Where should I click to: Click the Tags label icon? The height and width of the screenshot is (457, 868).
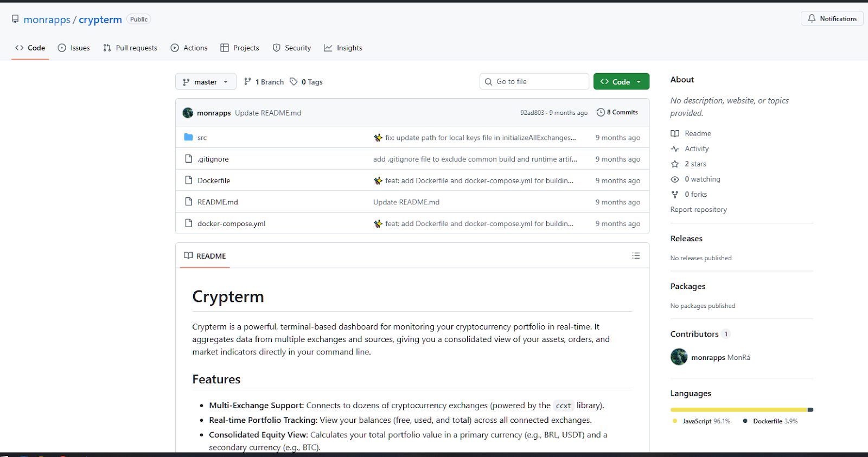293,81
